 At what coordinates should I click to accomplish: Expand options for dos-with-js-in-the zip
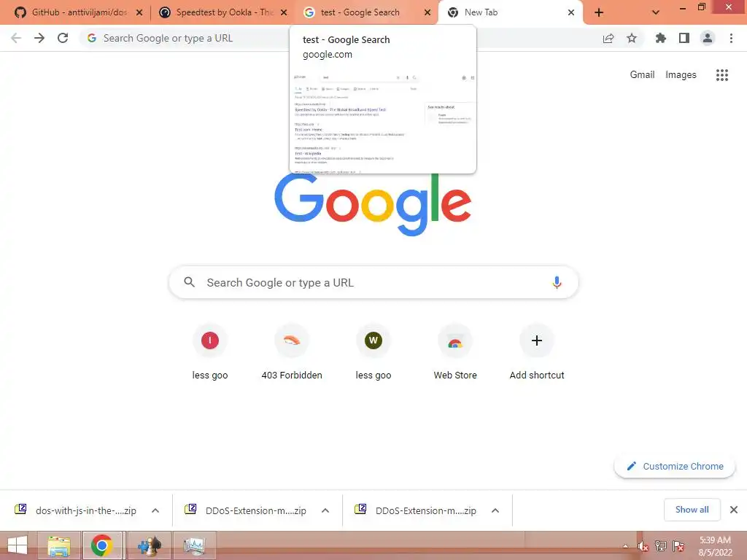pos(155,510)
